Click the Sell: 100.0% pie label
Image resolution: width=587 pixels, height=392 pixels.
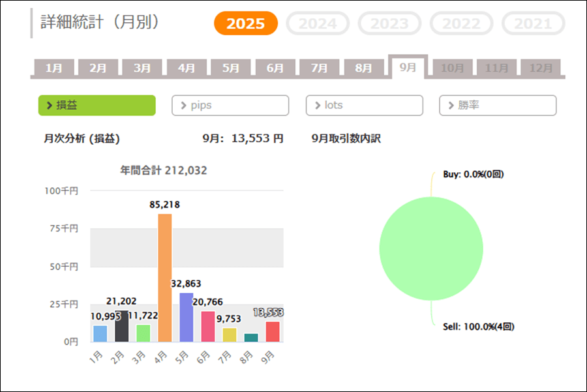(478, 326)
